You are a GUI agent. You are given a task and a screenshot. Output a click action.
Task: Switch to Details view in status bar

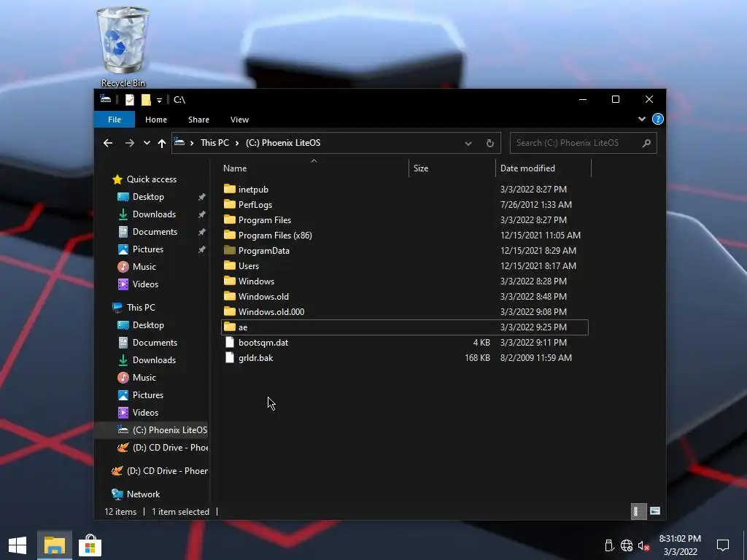tap(638, 511)
